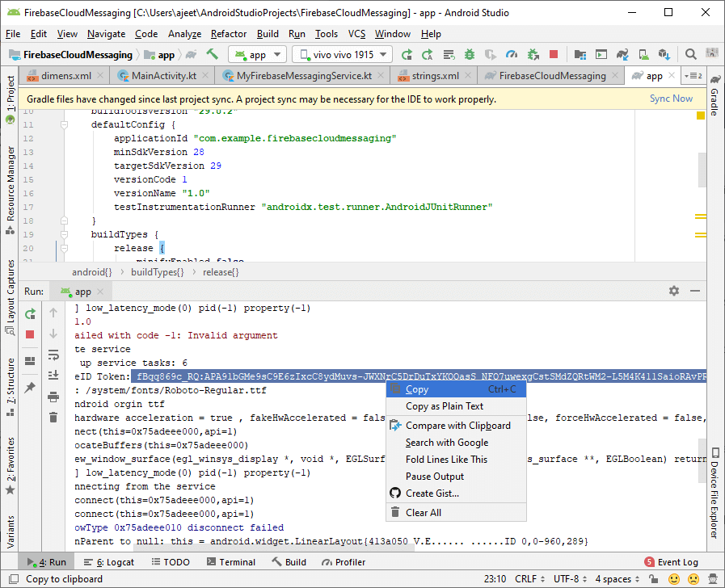Toggle soft-wrap in the Run console

tap(53, 355)
